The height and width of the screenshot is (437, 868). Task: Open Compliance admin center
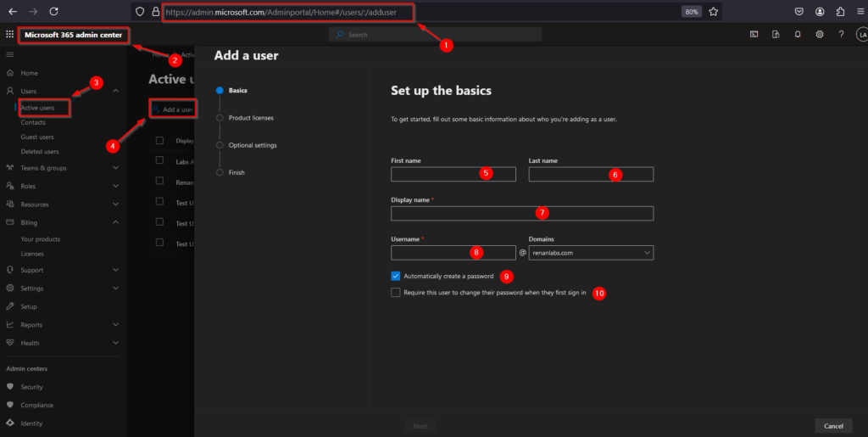click(37, 405)
